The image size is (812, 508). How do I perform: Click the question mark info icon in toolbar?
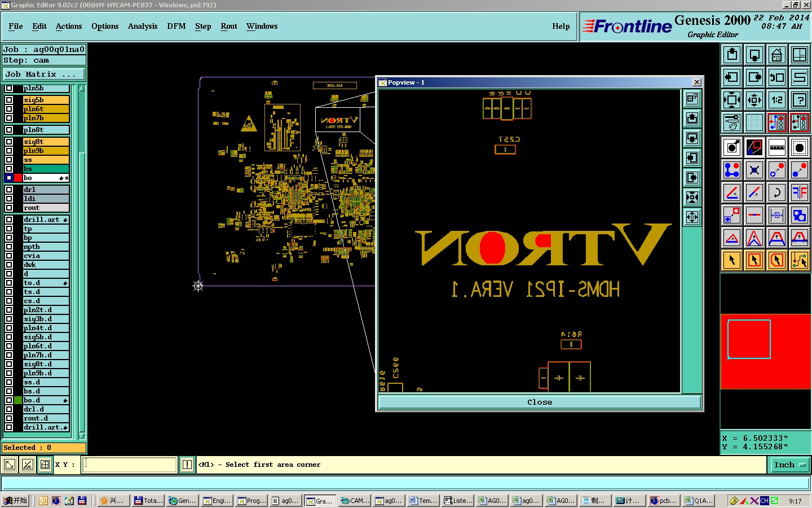[800, 100]
